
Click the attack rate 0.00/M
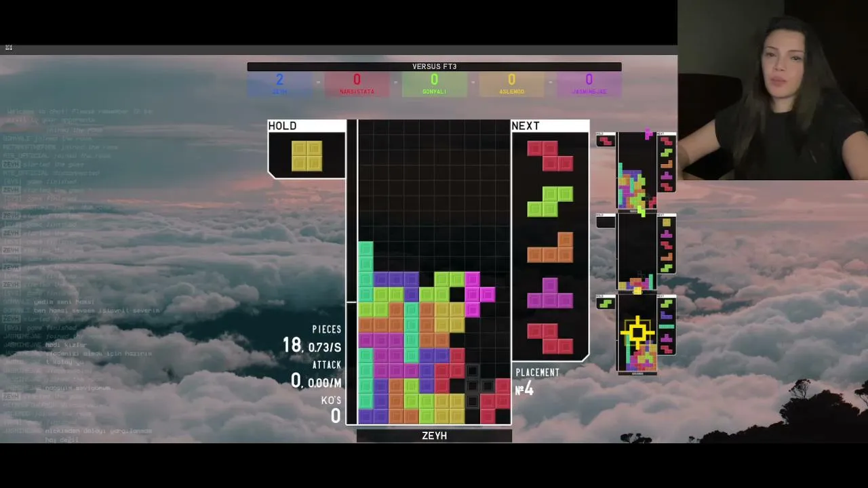point(325,384)
